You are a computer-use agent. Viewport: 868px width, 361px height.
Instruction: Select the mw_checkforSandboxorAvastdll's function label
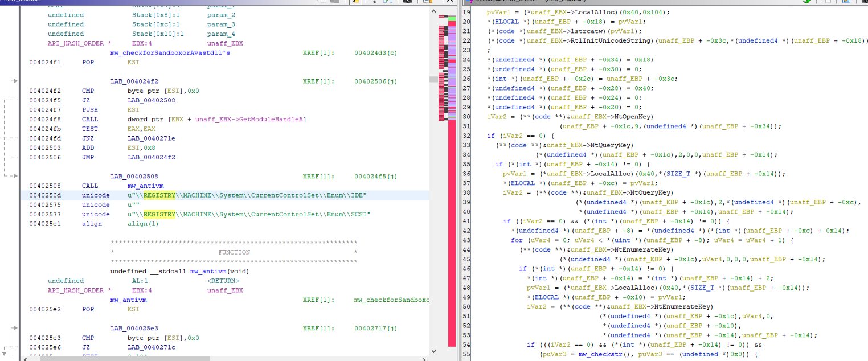click(171, 52)
